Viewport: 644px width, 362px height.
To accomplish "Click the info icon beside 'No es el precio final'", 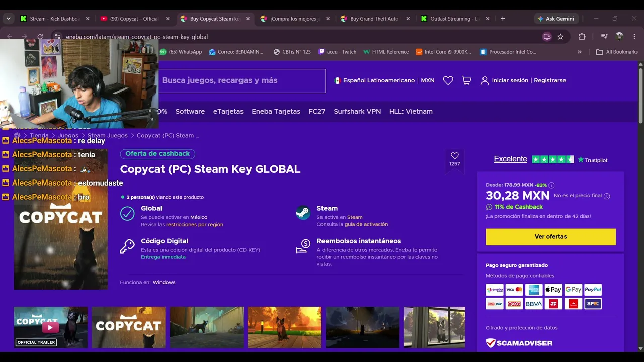I will [x=607, y=196].
